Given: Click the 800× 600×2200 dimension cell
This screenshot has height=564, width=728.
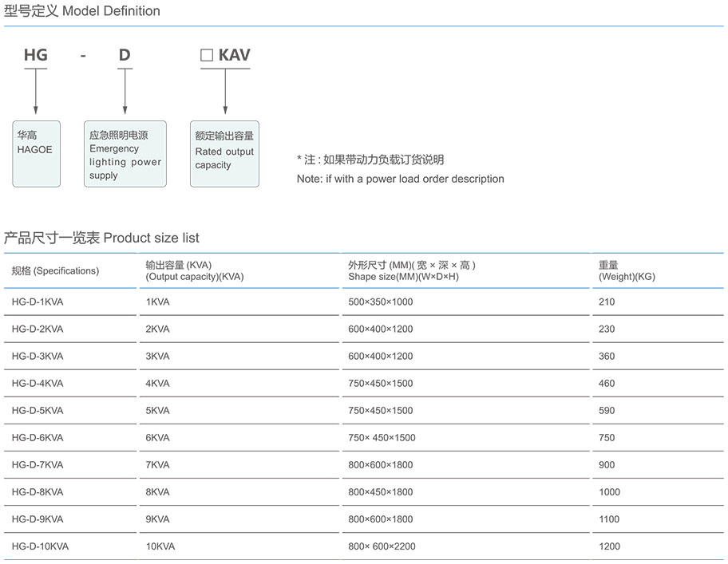Looking at the screenshot, I should coord(382,546).
